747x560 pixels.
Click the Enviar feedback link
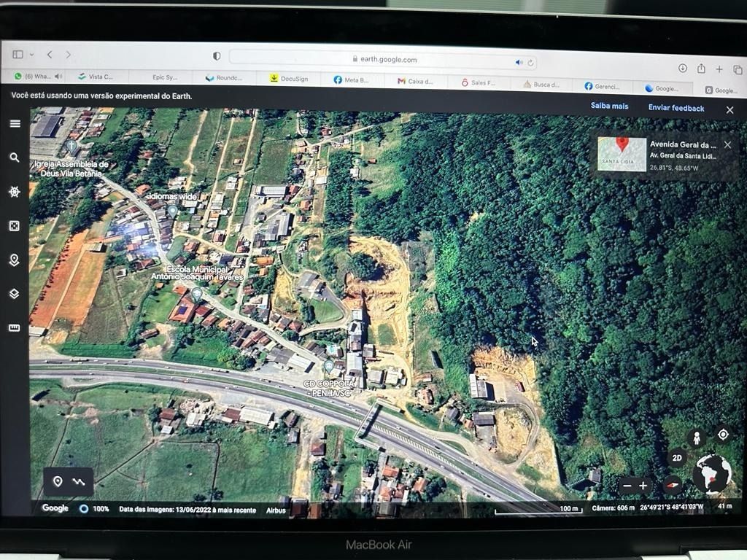coord(676,108)
